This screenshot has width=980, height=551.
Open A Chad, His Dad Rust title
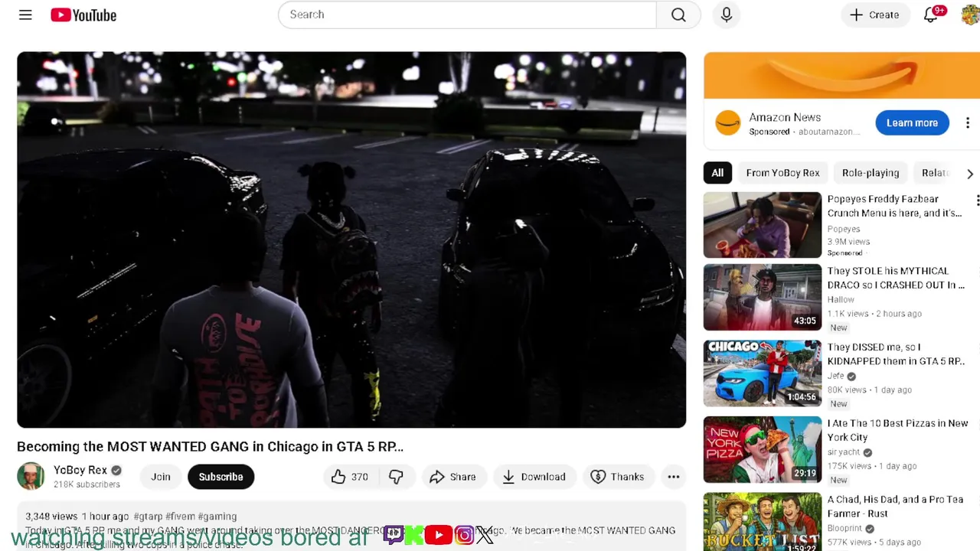coord(895,507)
